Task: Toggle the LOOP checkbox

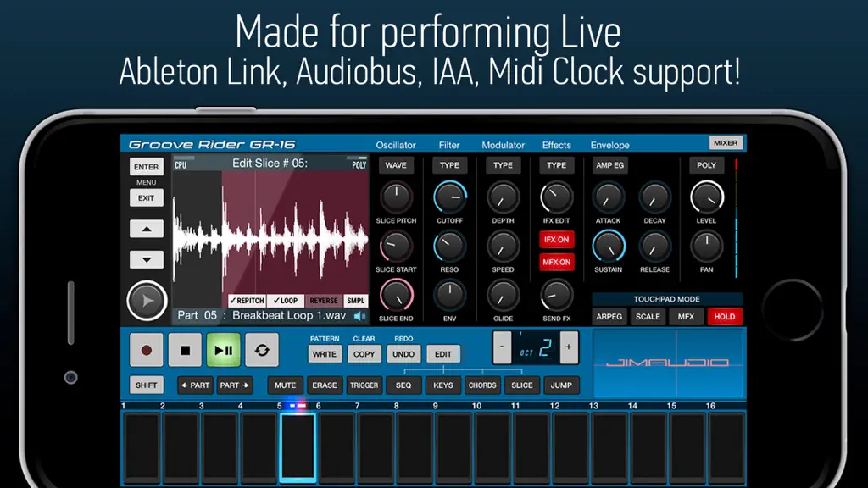Action: coord(286,301)
